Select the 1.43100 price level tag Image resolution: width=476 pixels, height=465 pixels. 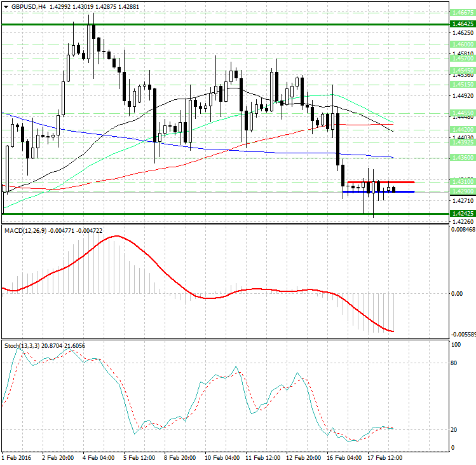click(x=461, y=181)
